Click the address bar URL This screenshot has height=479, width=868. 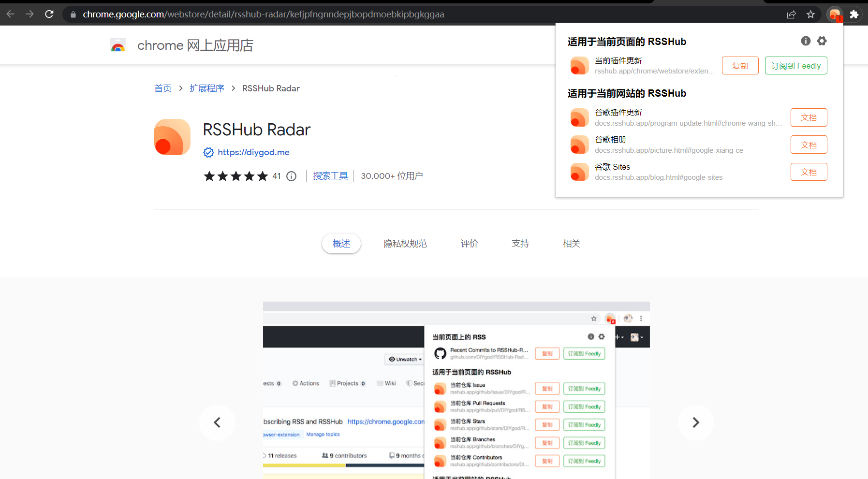point(264,15)
